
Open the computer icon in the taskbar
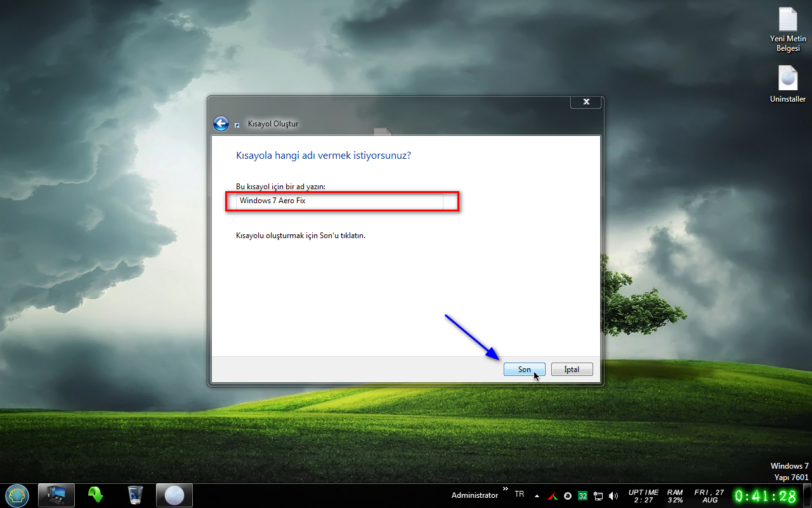click(x=56, y=495)
